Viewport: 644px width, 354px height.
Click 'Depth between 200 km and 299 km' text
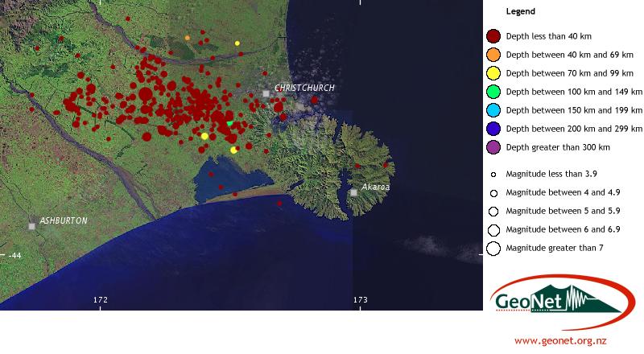574,129
